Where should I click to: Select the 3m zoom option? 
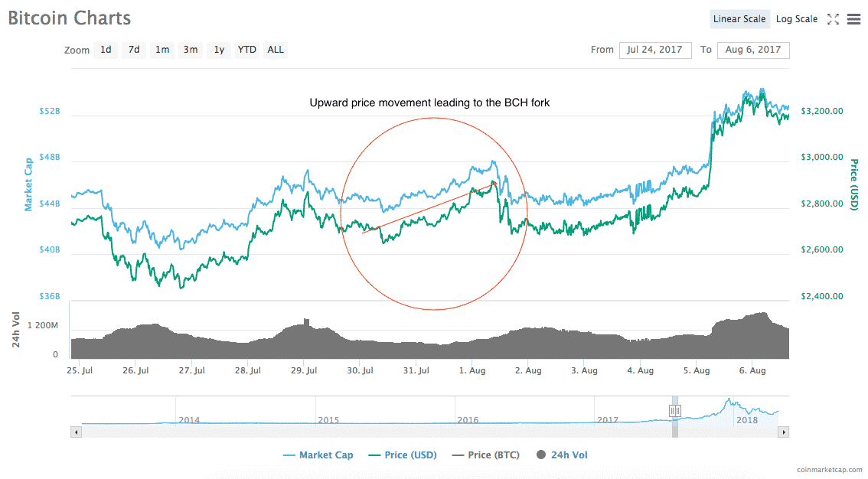pyautogui.click(x=190, y=50)
